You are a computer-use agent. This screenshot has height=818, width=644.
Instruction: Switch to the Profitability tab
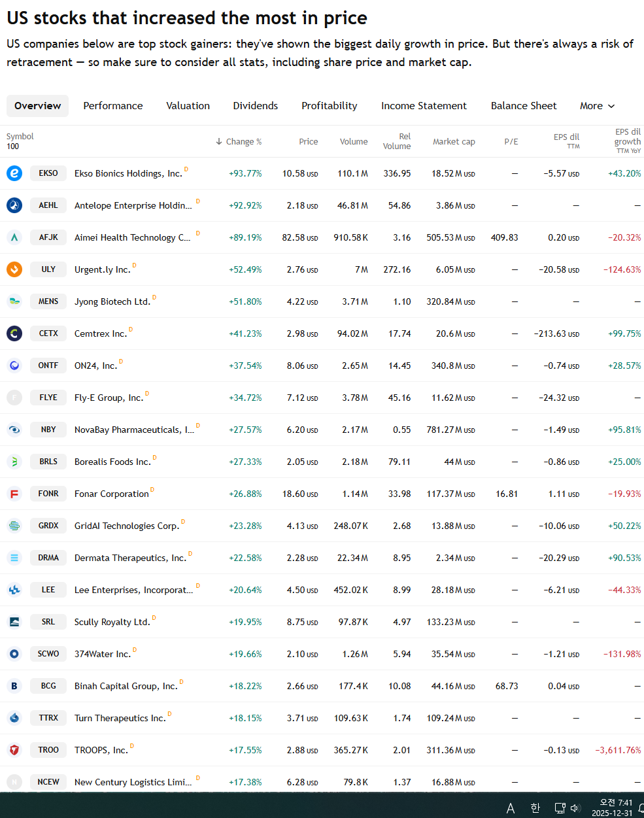[x=330, y=106]
